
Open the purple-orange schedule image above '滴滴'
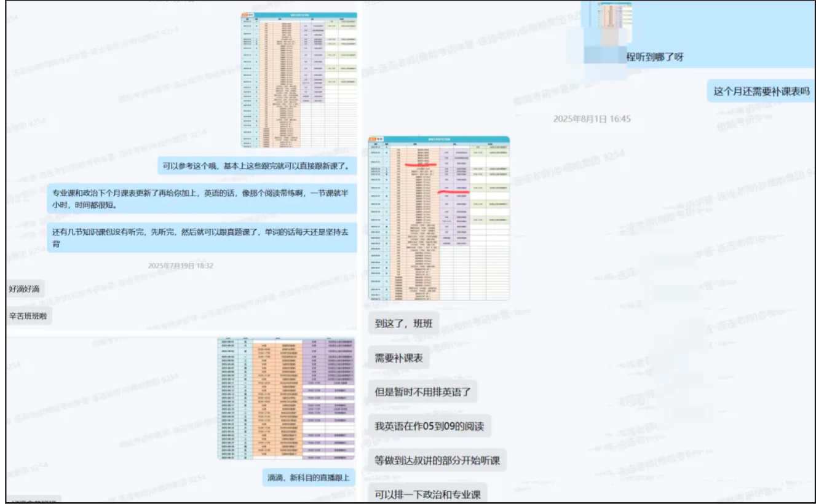(x=287, y=398)
